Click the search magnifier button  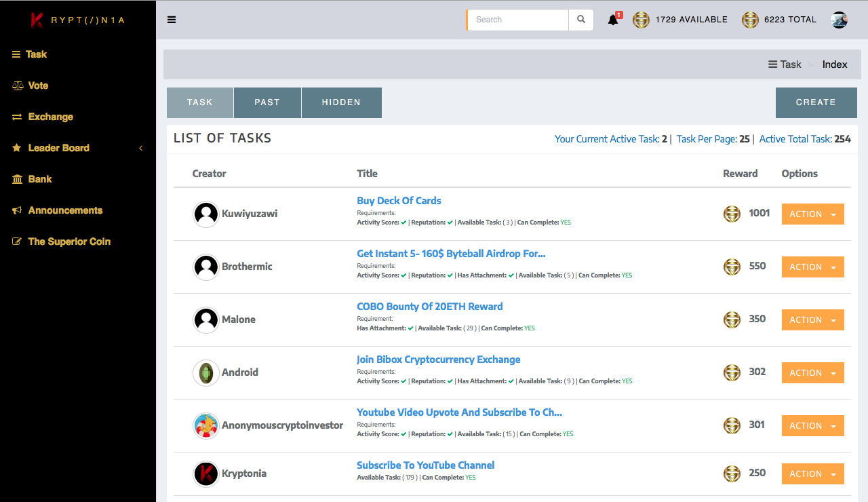click(x=581, y=20)
